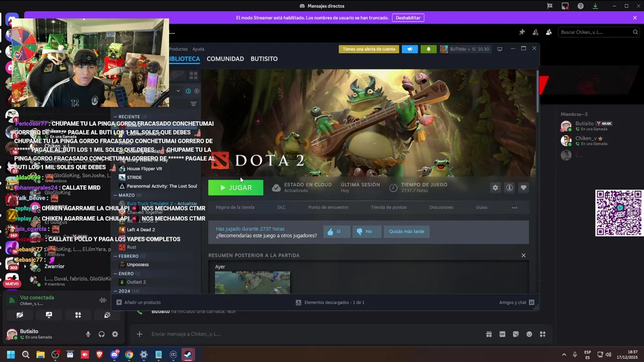
Task: Click Deshabilitar streamer mode button
Action: pos(408,18)
